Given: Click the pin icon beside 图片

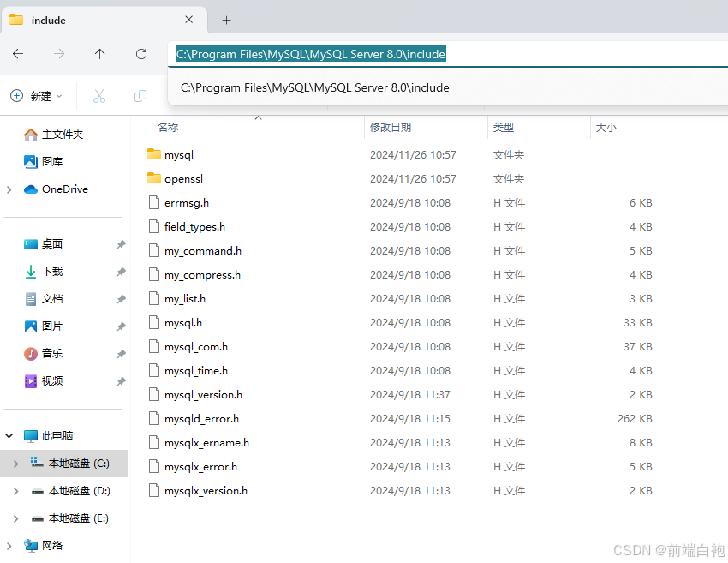Looking at the screenshot, I should pos(121,326).
